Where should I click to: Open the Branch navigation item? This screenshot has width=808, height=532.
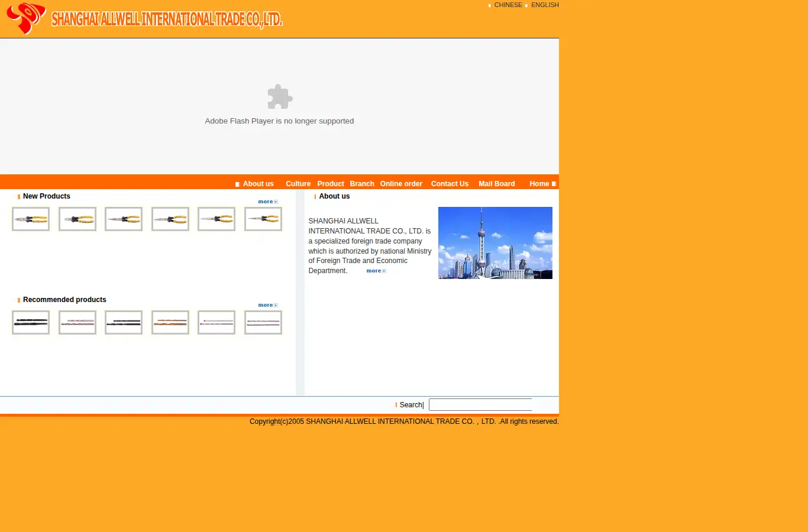[x=362, y=184]
